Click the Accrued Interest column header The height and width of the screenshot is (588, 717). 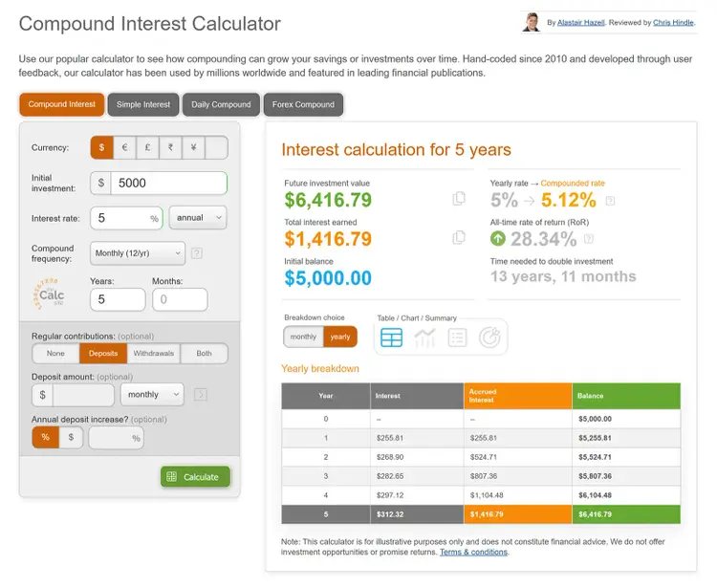pyautogui.click(x=517, y=396)
